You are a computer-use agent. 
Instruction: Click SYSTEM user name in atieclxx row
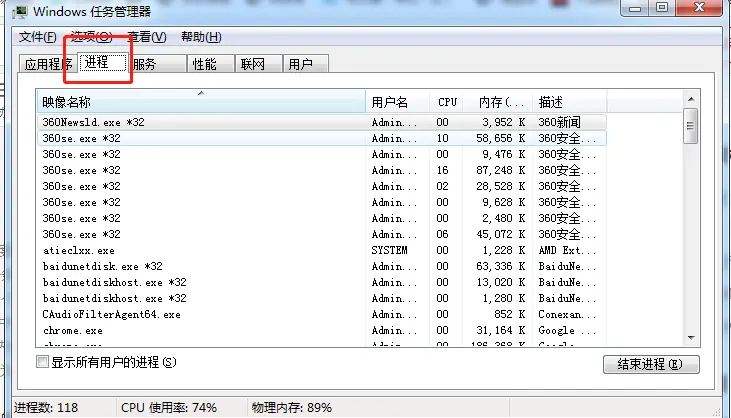[x=389, y=250]
